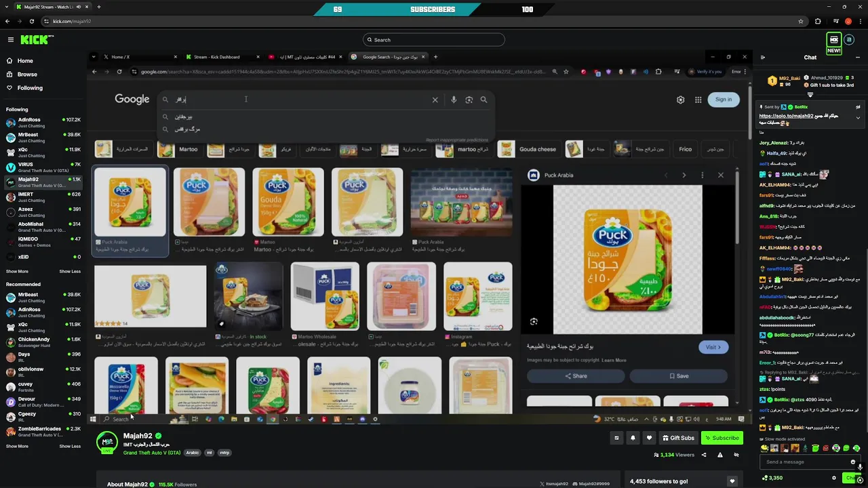The width and height of the screenshot is (868, 488).
Task: Open chat settings gear
Action: (833, 478)
